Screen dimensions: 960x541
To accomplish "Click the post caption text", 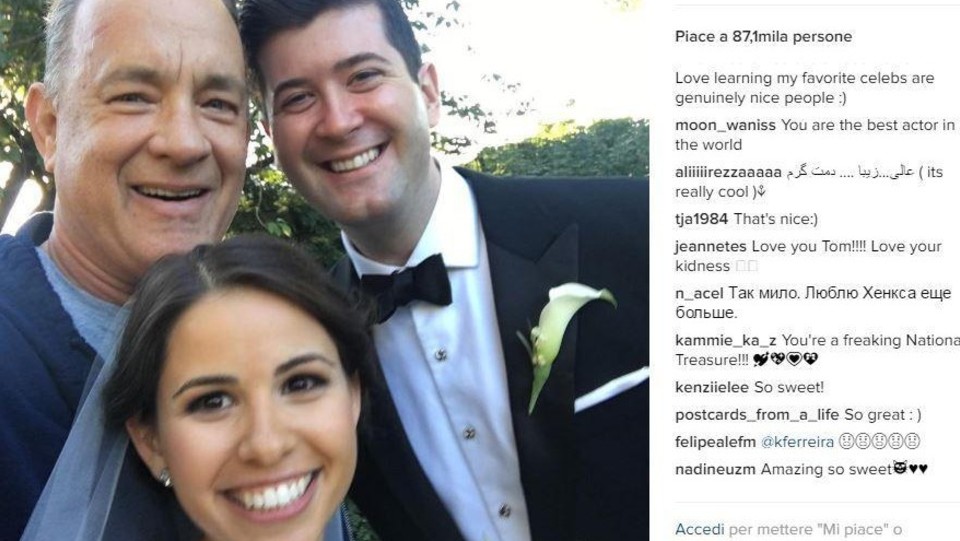I will pyautogui.click(x=804, y=88).
